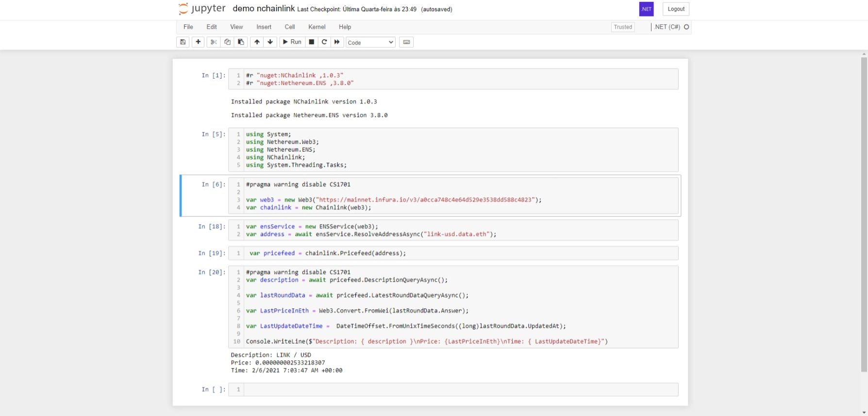Click the In [20] prompt
Screen dimensions: 868x416
[x=212, y=272]
